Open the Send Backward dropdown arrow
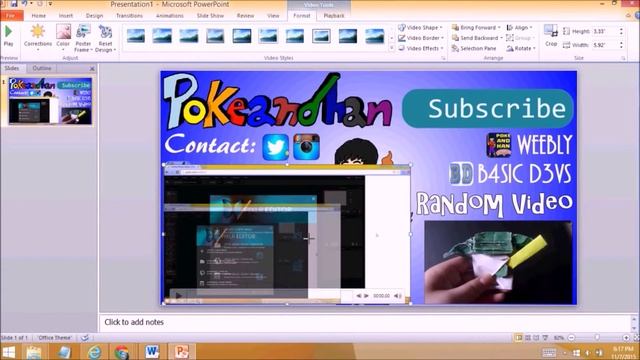This screenshot has height=360, width=640. [x=501, y=38]
